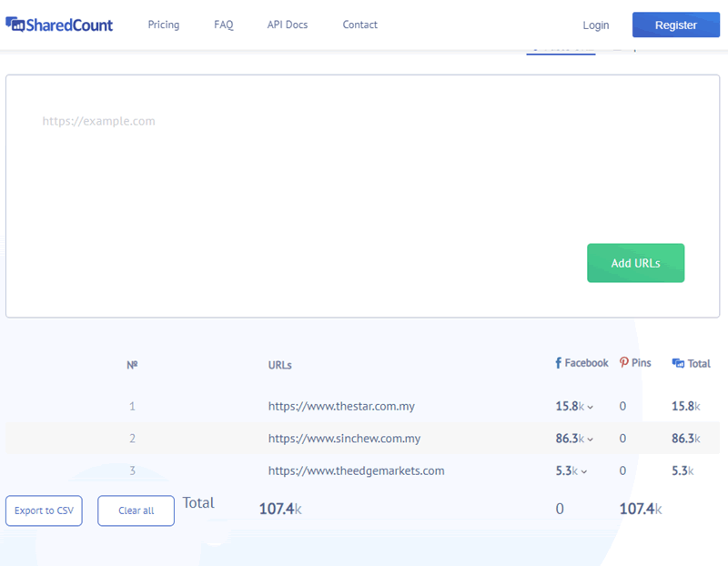Open the Contact page
The width and height of the screenshot is (728, 566).
359,25
